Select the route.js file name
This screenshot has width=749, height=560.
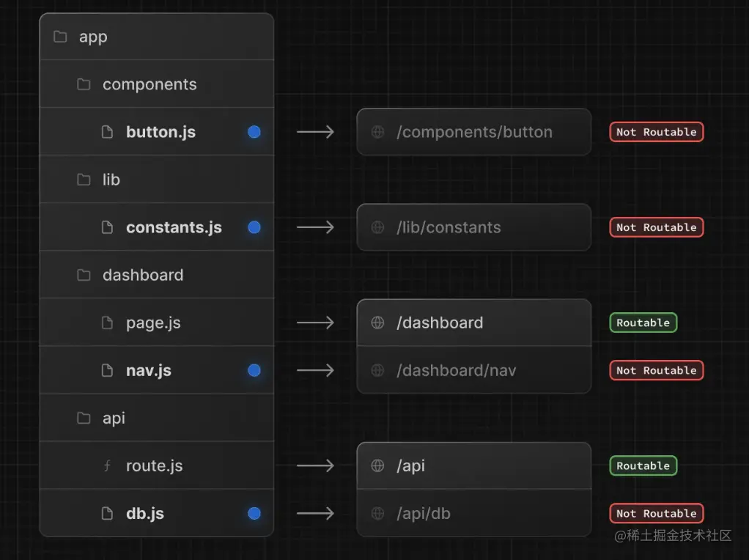point(155,466)
